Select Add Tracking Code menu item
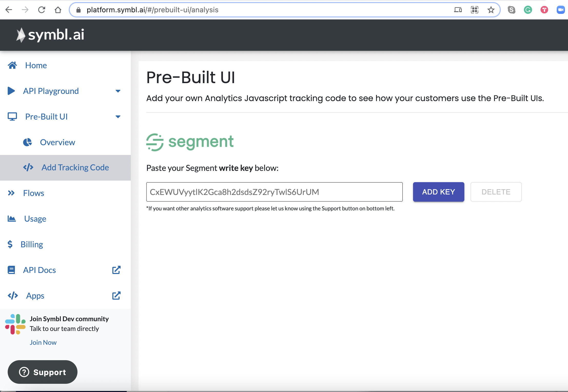 pos(75,168)
